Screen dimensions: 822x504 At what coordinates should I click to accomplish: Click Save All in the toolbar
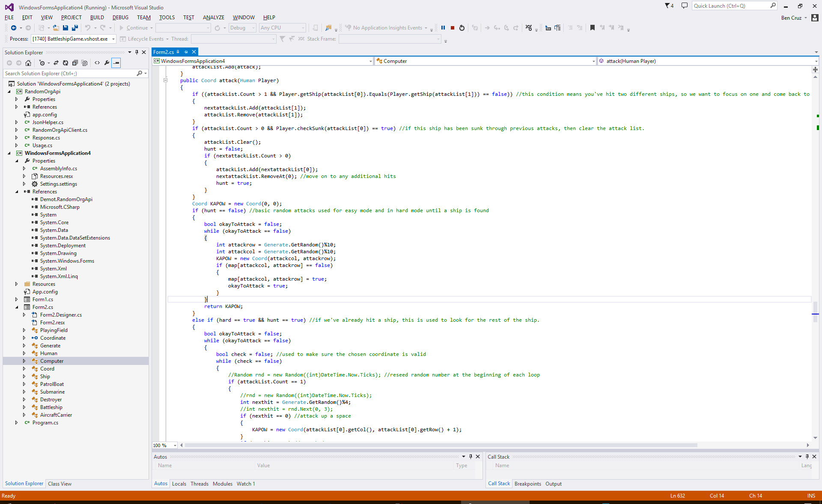click(74, 28)
